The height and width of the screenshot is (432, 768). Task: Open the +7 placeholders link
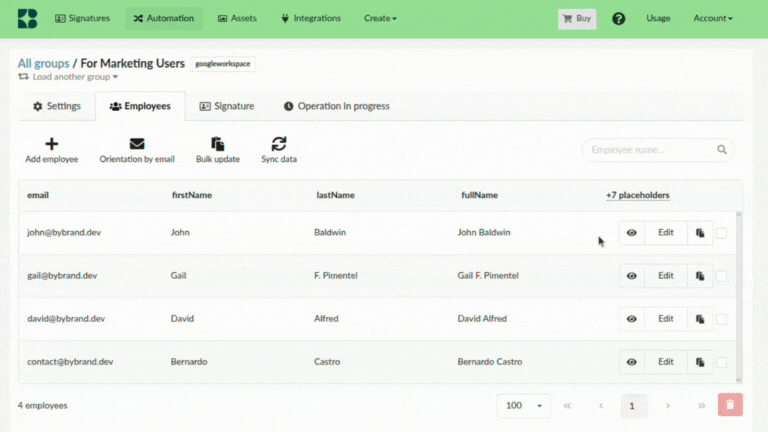pos(637,195)
